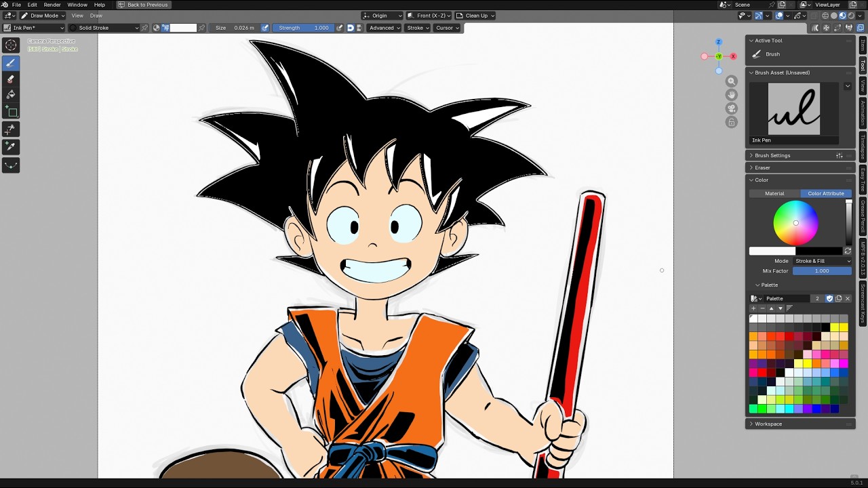Switch to the Item sidebar tab

[863, 45]
